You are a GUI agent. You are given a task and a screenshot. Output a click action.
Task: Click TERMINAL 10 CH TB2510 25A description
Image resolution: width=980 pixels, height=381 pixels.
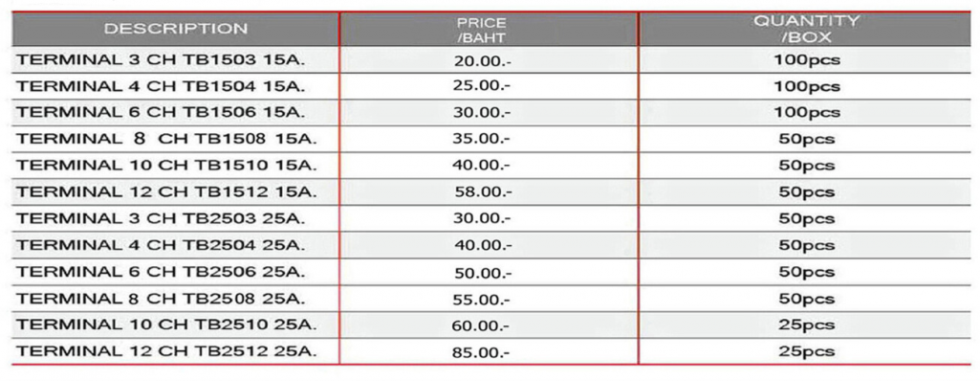pos(166,325)
